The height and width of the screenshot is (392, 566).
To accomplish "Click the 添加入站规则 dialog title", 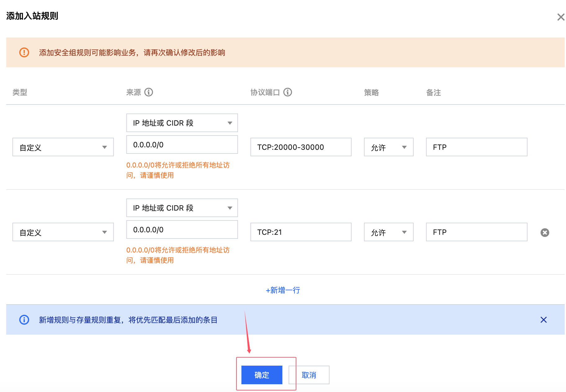I will (32, 16).
